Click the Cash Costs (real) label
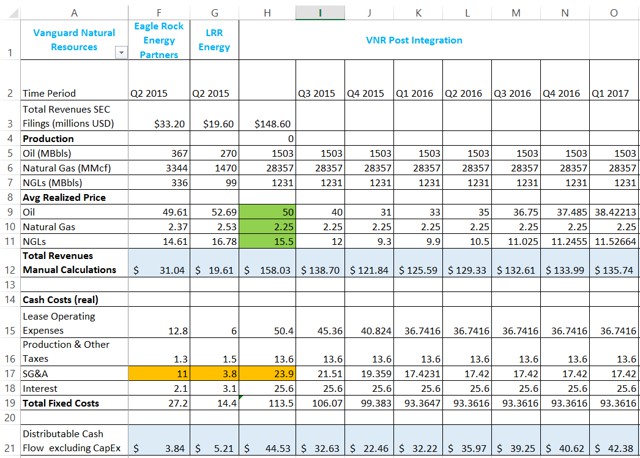Screen dimensions: 640x458 (74, 299)
